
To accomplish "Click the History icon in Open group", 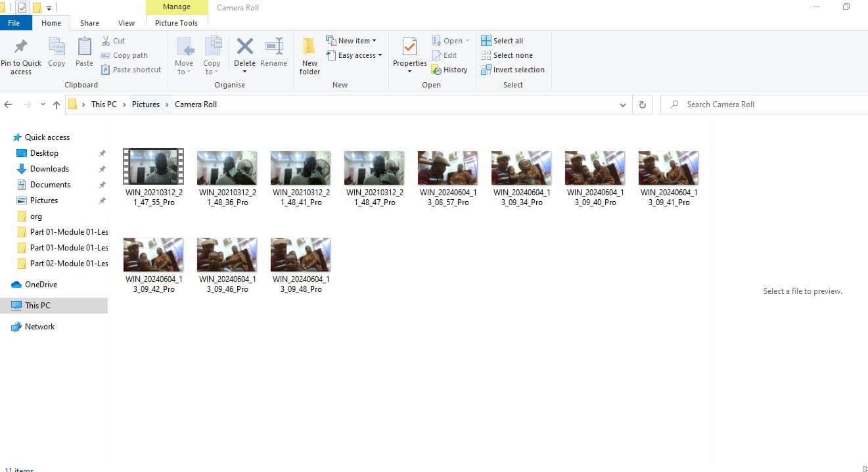I will (x=436, y=70).
